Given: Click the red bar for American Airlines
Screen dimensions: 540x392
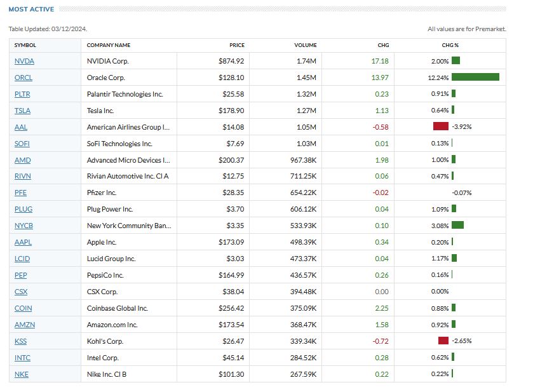Looking at the screenshot, I should click(x=441, y=126).
